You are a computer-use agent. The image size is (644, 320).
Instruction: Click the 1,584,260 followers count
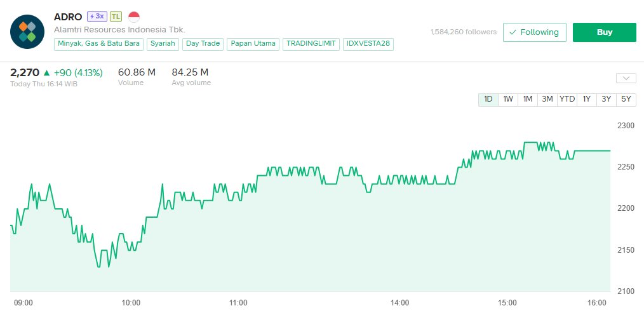[x=463, y=32]
